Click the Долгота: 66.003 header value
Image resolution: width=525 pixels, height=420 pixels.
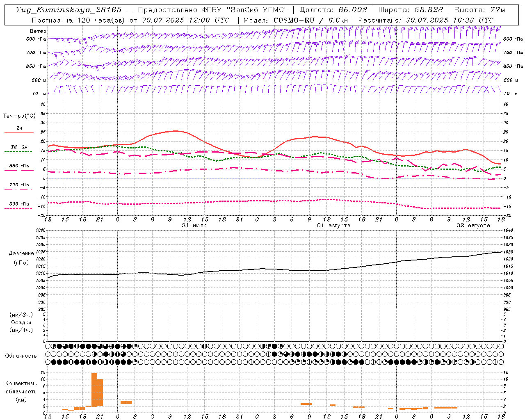tap(333, 10)
